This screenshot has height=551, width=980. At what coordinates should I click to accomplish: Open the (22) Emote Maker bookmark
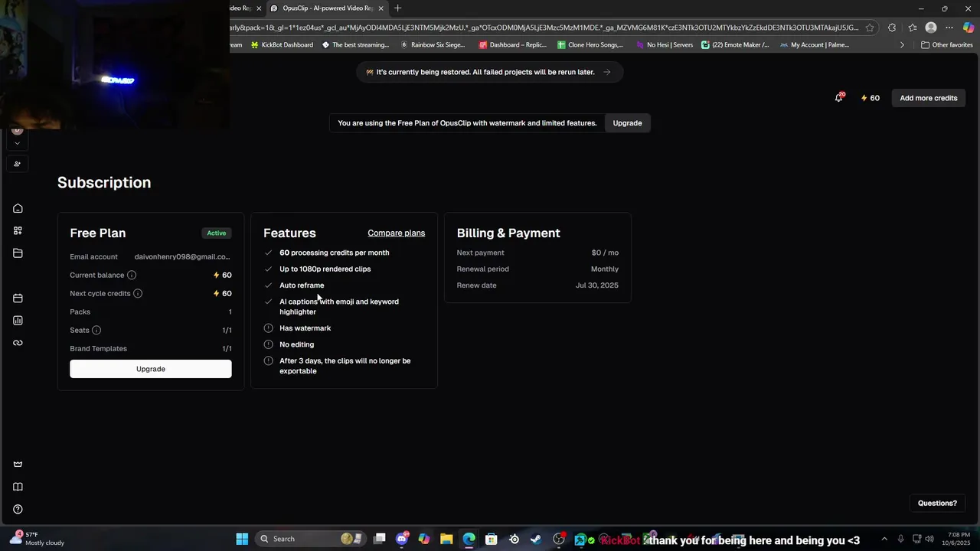(735, 44)
